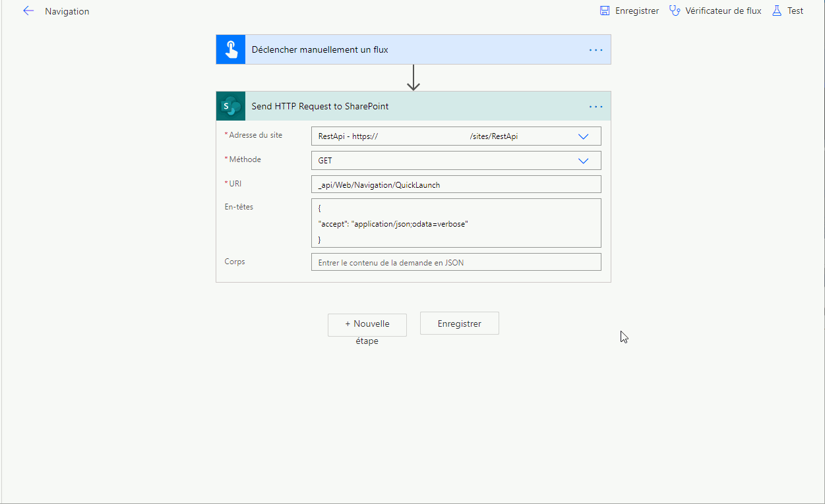This screenshot has width=825, height=504.
Task: Click the Adresse du site field label
Action: [x=255, y=135]
